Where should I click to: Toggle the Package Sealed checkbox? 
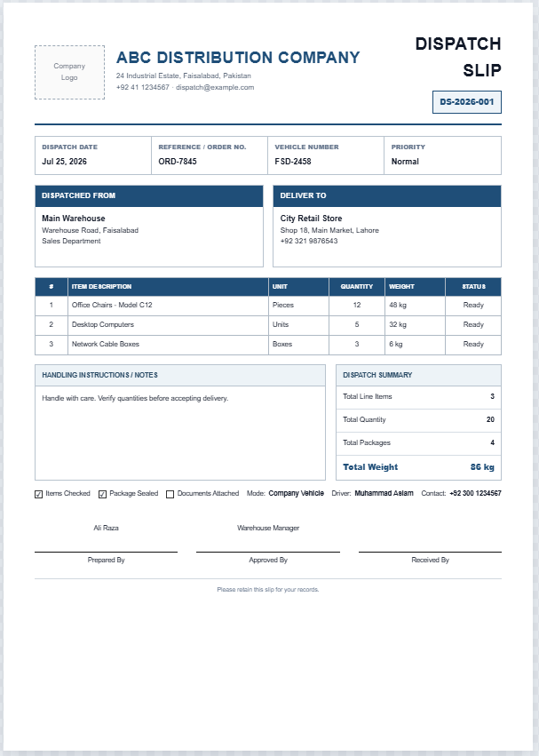[x=102, y=494]
